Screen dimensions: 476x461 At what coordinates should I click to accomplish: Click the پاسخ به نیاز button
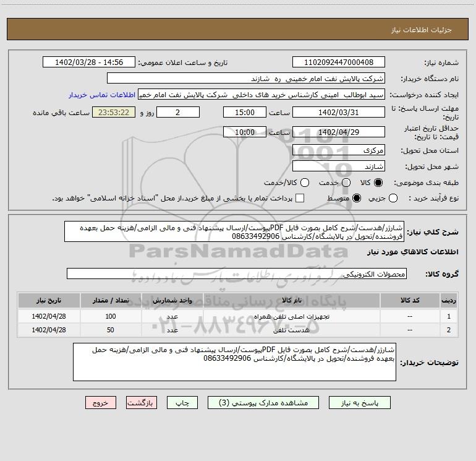coord(359,403)
